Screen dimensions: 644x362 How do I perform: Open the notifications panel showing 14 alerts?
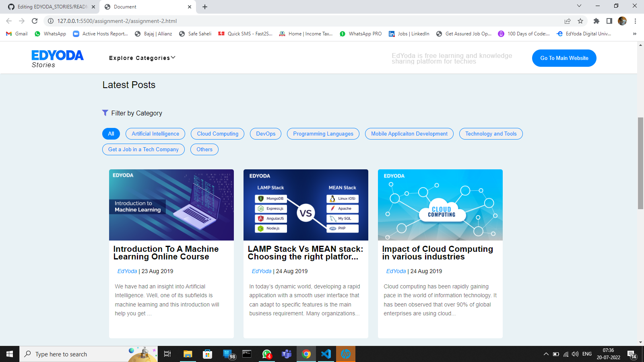[632, 354]
